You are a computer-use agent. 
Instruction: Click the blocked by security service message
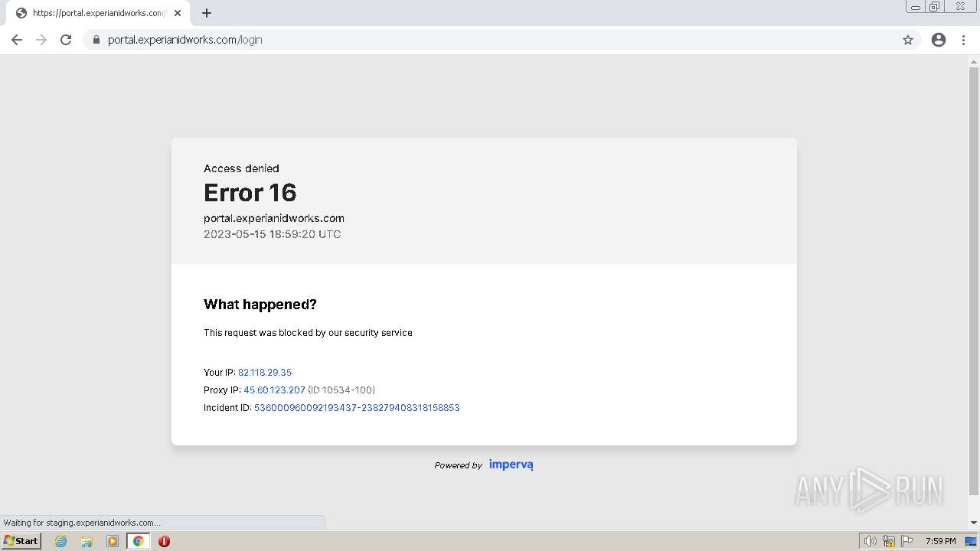(308, 333)
